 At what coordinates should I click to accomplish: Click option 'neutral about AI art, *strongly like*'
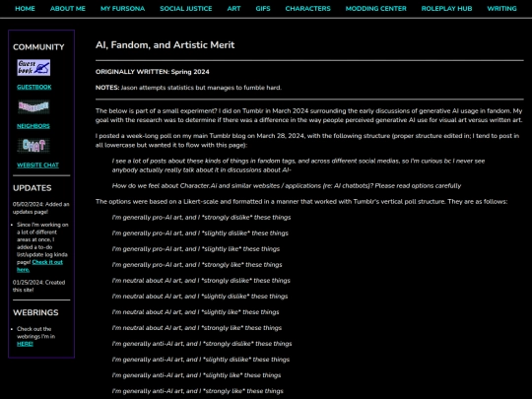197,328
